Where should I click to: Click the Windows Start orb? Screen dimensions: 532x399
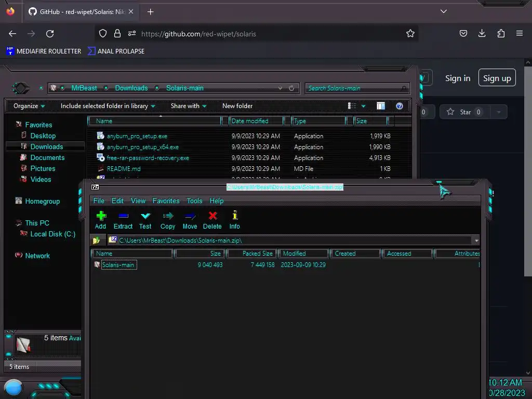click(14, 389)
